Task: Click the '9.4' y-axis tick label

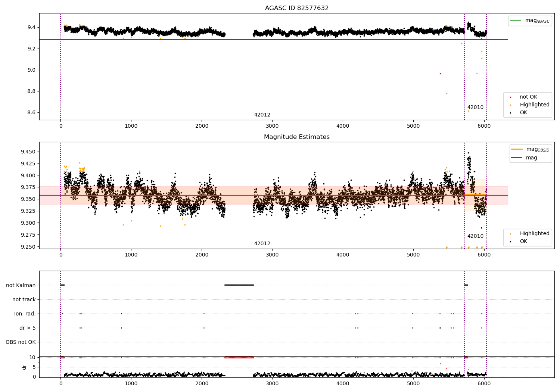Action: tap(31, 27)
